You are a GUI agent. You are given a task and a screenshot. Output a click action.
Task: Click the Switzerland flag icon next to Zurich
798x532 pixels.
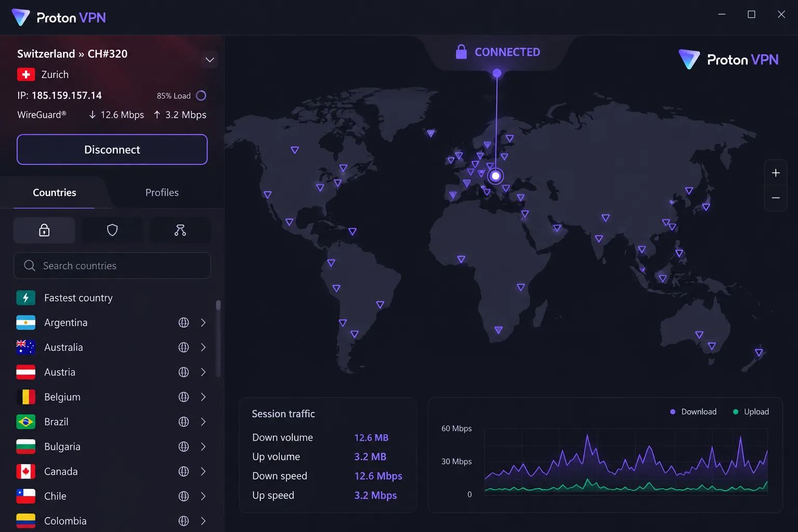point(26,75)
